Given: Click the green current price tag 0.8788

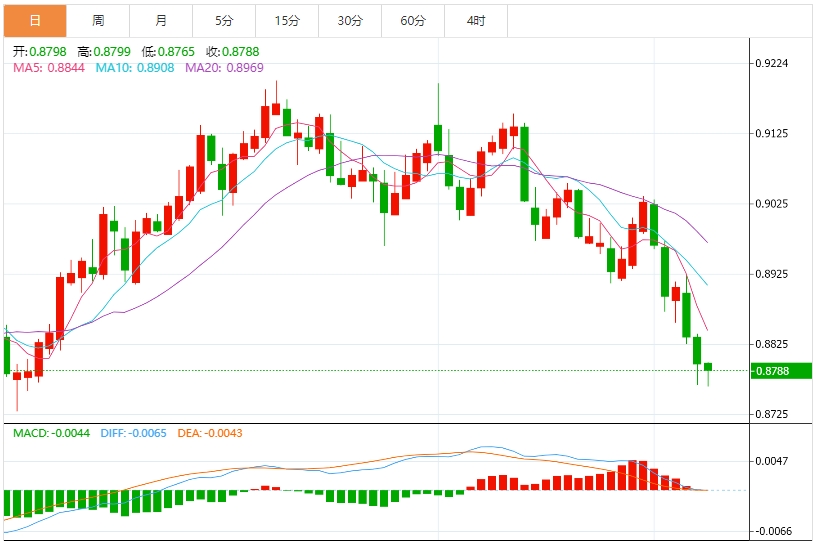Looking at the screenshot, I should coord(781,371).
